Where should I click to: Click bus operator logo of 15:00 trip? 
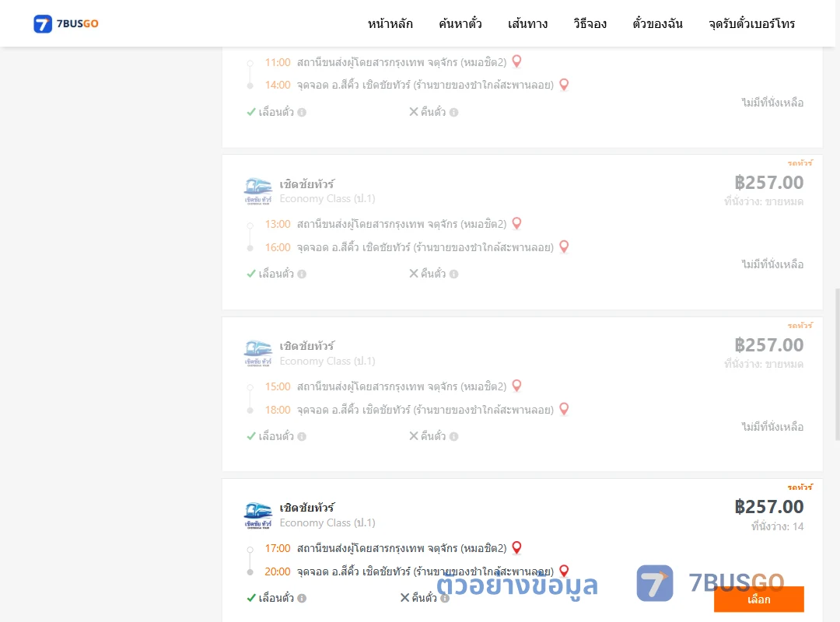point(258,354)
